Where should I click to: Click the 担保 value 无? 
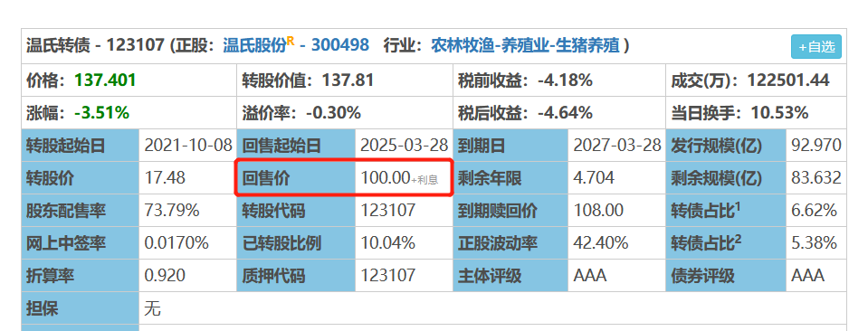tap(152, 307)
